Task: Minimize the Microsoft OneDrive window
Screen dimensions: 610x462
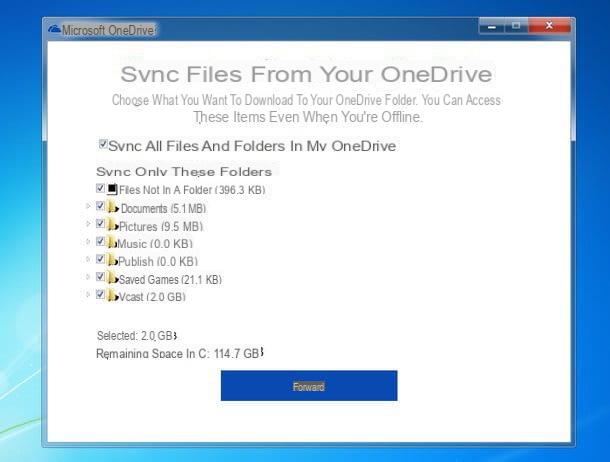Action: [x=492, y=26]
